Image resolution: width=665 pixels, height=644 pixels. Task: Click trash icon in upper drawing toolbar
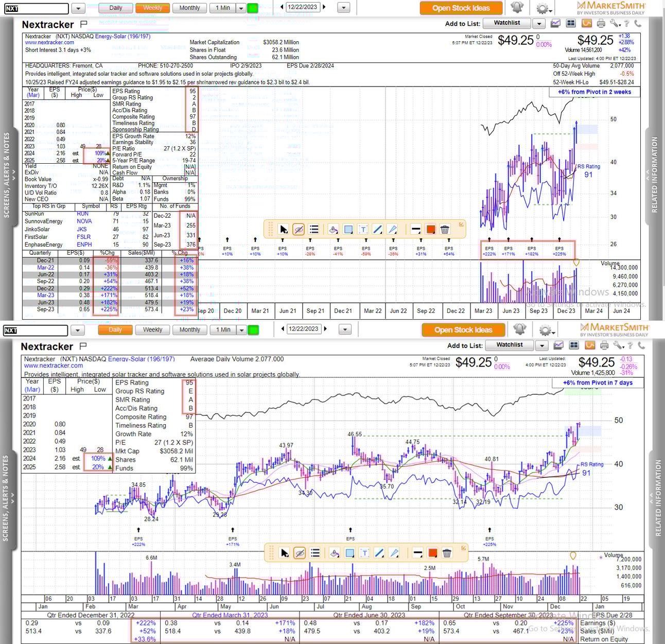446,230
